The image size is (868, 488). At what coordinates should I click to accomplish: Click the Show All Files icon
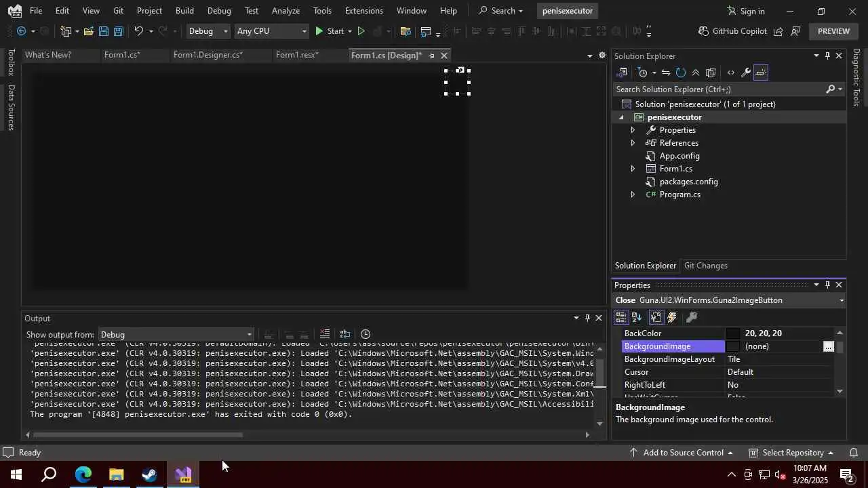point(711,73)
